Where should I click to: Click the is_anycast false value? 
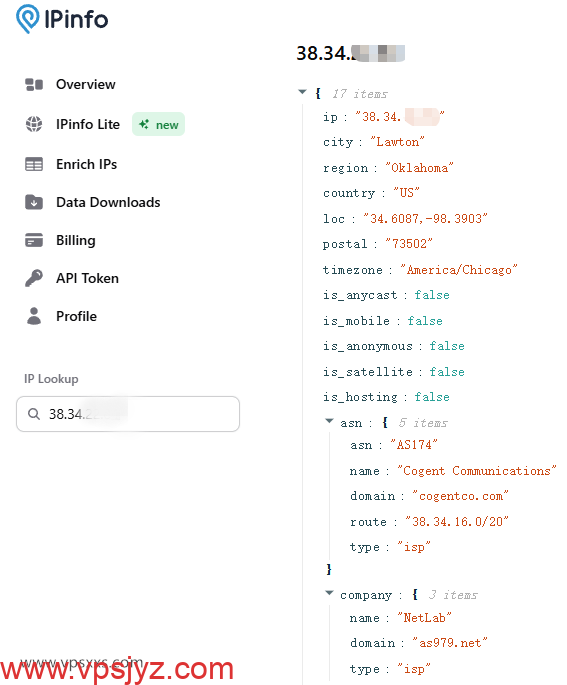[x=432, y=295]
